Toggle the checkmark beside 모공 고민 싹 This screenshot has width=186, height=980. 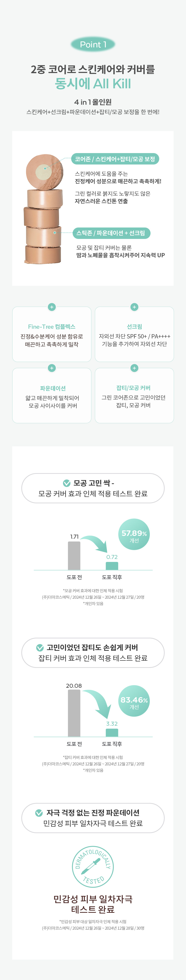(66, 483)
